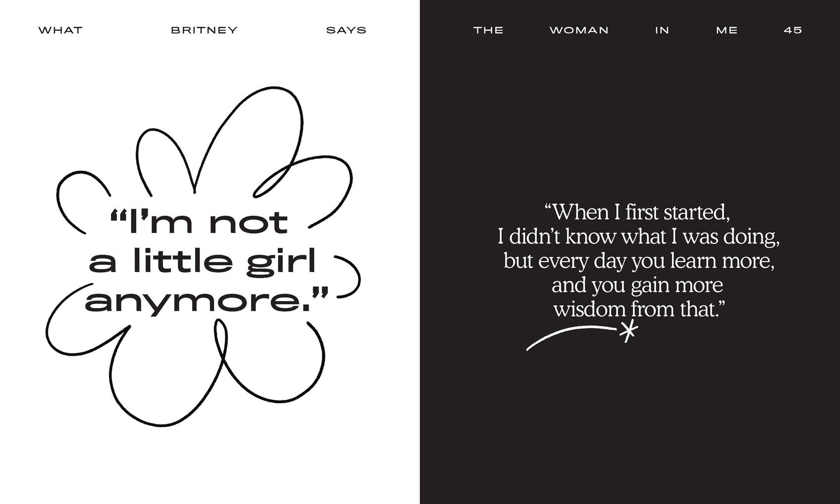Click the word WHAT in the header
Image resolution: width=840 pixels, height=504 pixels.
click(60, 30)
